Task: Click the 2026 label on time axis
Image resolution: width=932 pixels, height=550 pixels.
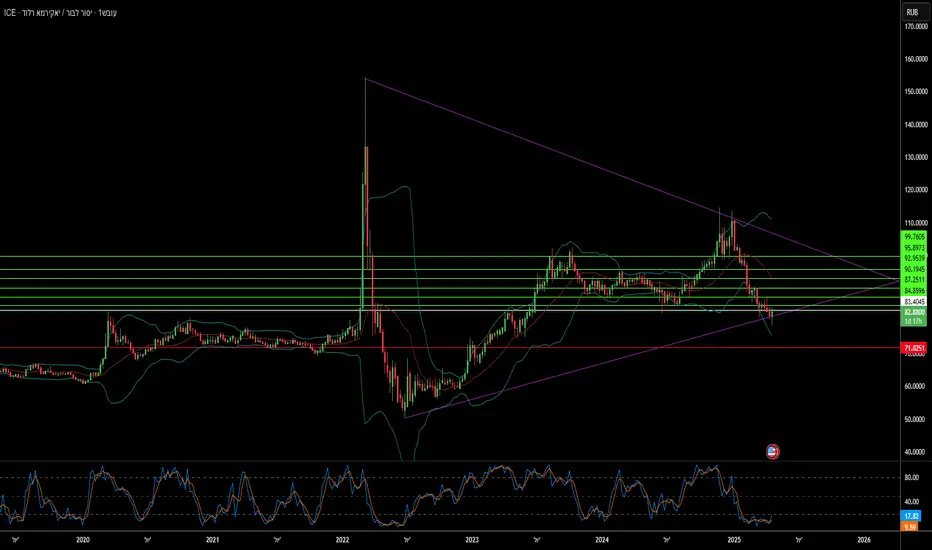Action: [864, 540]
